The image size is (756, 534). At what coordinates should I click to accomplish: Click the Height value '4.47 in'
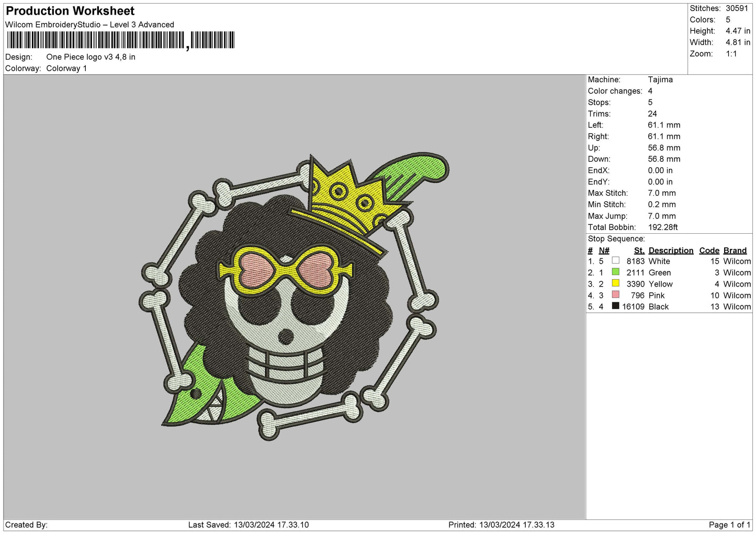[738, 31]
